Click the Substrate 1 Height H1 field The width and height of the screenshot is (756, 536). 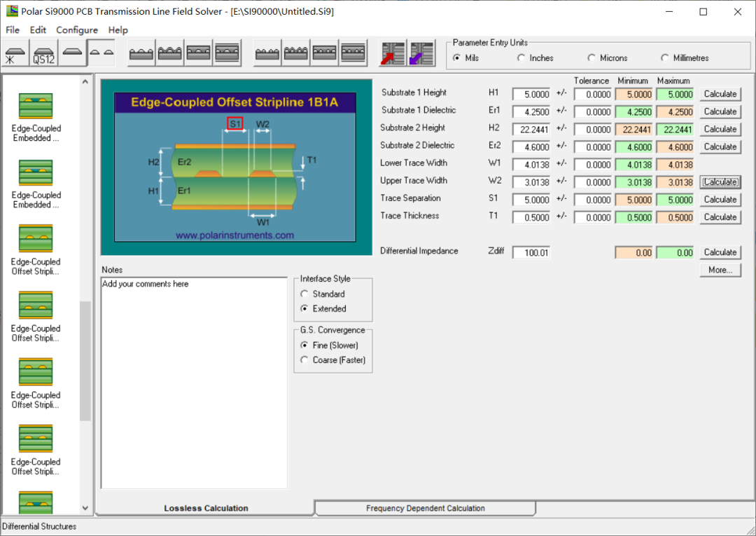click(531, 95)
